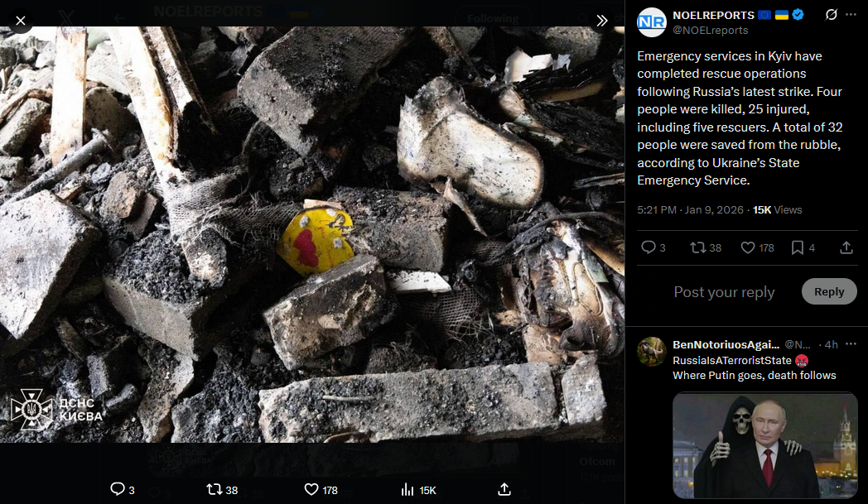Open Grok icon beside NOELREPORTS header

click(x=831, y=15)
